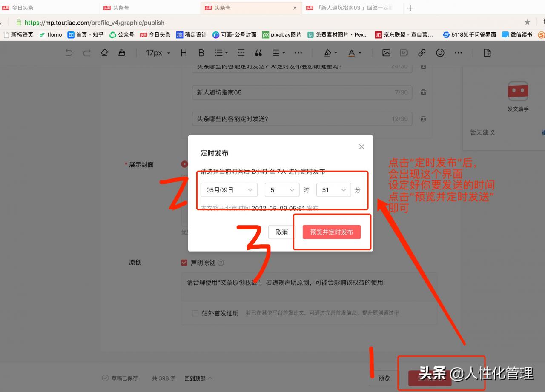Viewport: 545px width, 392px height.
Task: Open 京东联盟 bookmark
Action: coord(404,35)
